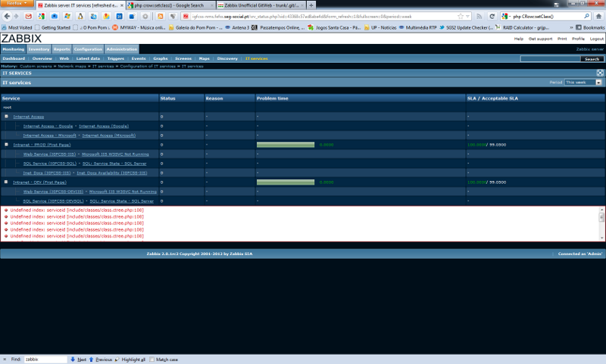The image size is (606, 364).
Task: Open the Configuration menu tab
Action: (x=88, y=49)
